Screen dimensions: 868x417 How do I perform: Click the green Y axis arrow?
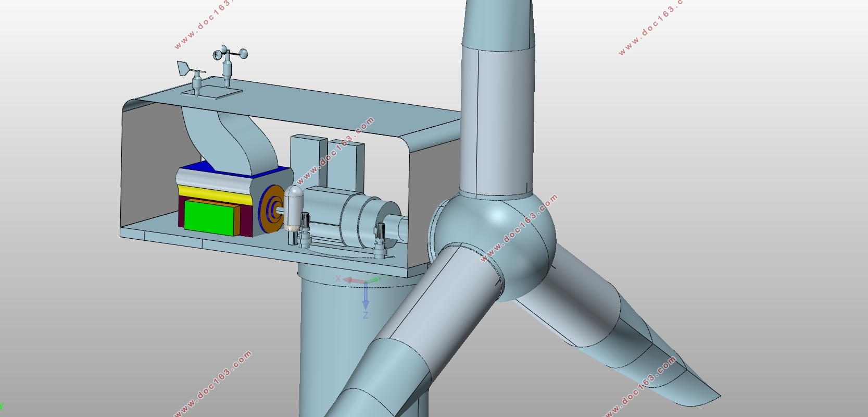[x=374, y=280]
